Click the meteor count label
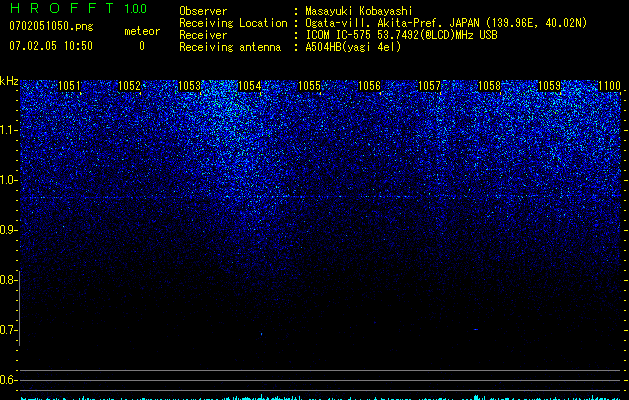The image size is (629, 400). pyautogui.click(x=142, y=31)
